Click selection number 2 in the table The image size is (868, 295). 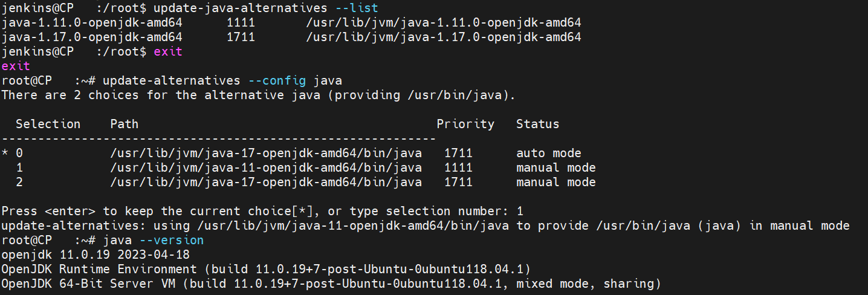click(x=19, y=183)
